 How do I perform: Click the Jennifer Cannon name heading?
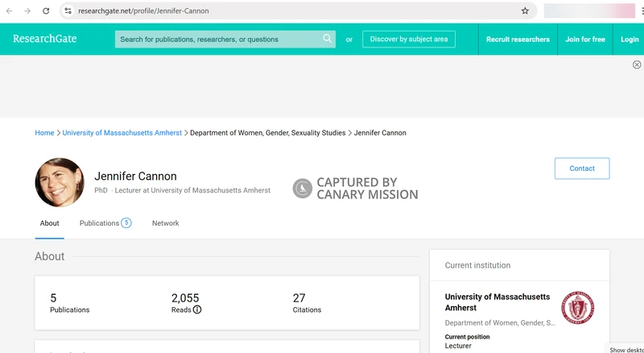tap(135, 176)
